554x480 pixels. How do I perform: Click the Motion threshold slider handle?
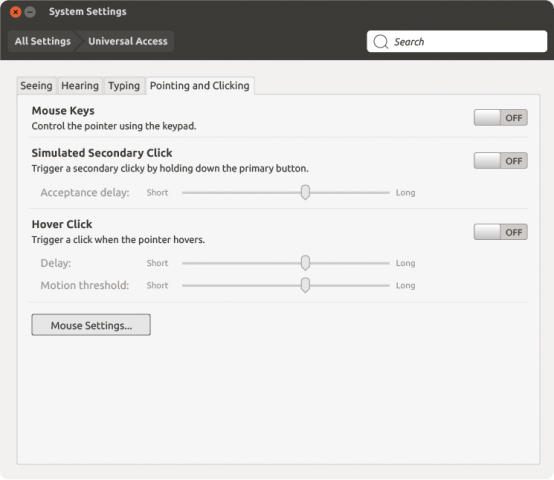305,285
